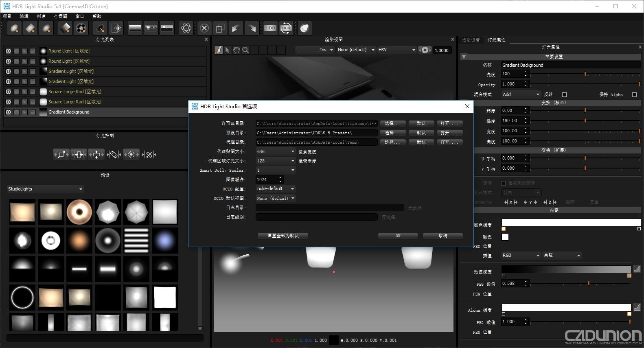Open the 插值 RGB dropdown
Viewport: 644px width, 348px height.
click(x=521, y=256)
